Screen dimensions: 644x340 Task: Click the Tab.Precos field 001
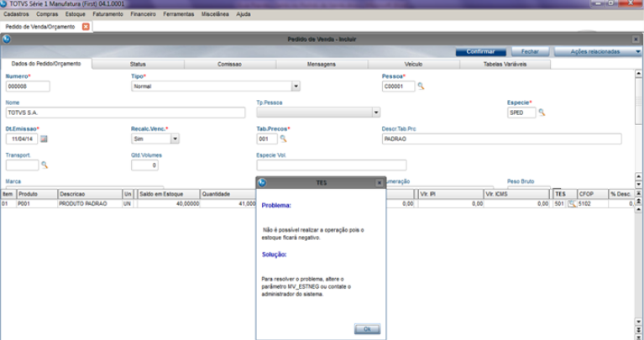[x=267, y=139]
